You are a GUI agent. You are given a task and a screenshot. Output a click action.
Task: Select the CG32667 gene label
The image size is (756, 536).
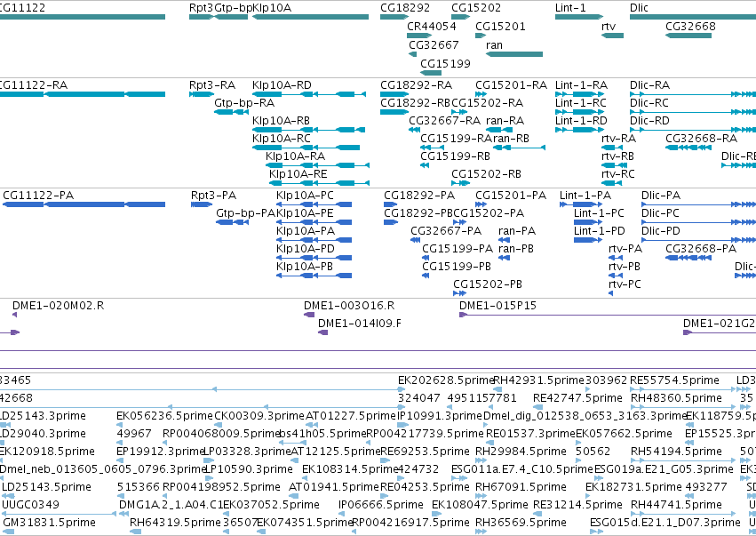click(x=434, y=44)
